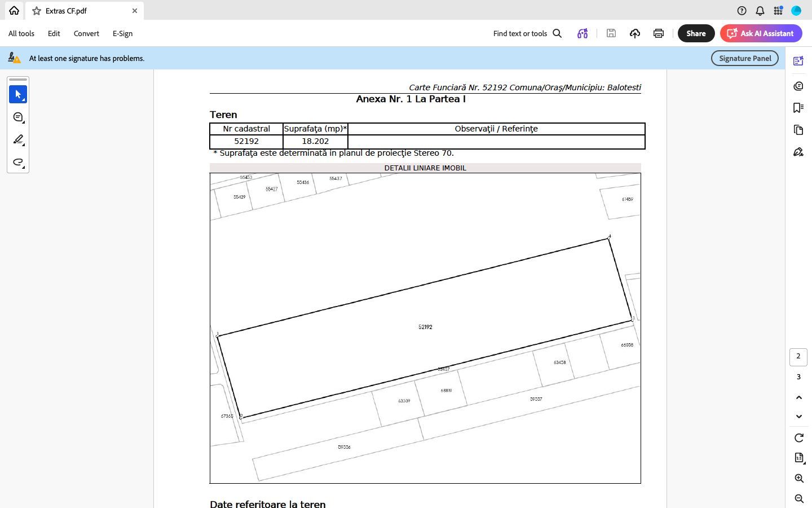Open the notifications bell

pyautogui.click(x=760, y=11)
